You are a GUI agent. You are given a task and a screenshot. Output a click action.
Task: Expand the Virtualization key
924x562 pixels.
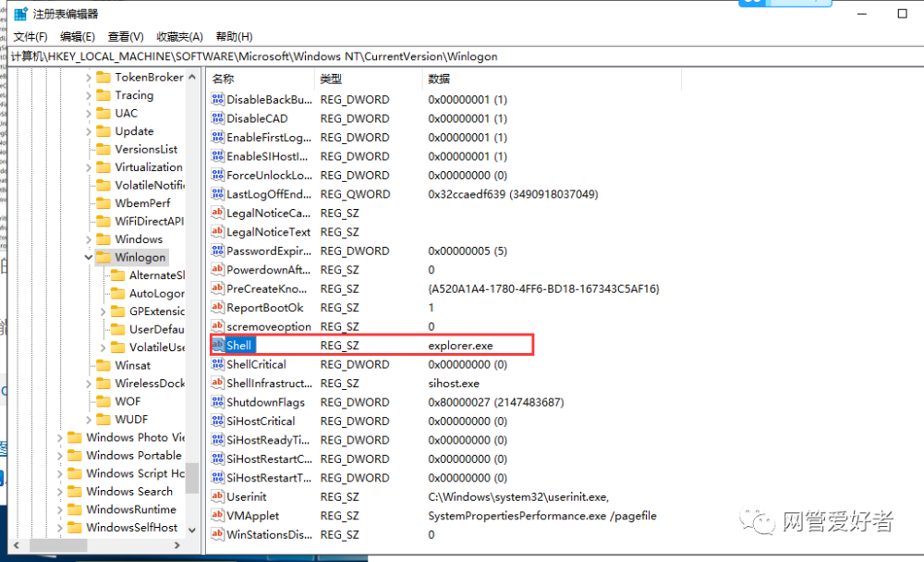[x=89, y=167]
